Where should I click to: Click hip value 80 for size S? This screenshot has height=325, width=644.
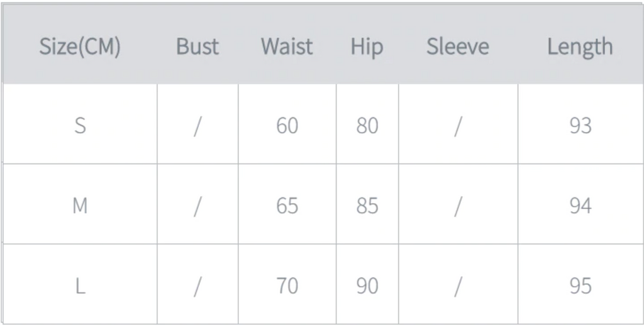pyautogui.click(x=367, y=126)
